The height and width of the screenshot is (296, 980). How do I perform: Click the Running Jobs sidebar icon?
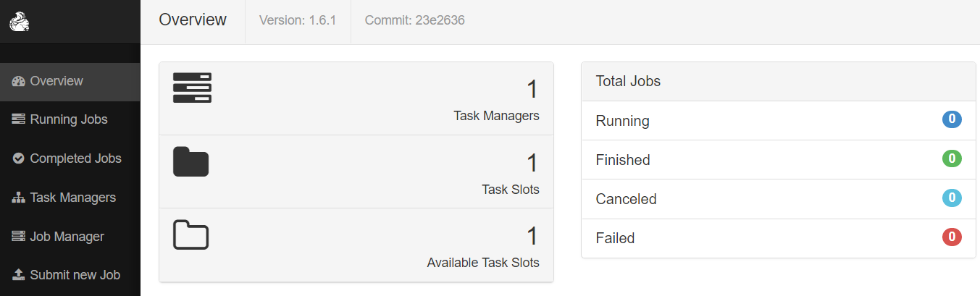pos(19,119)
